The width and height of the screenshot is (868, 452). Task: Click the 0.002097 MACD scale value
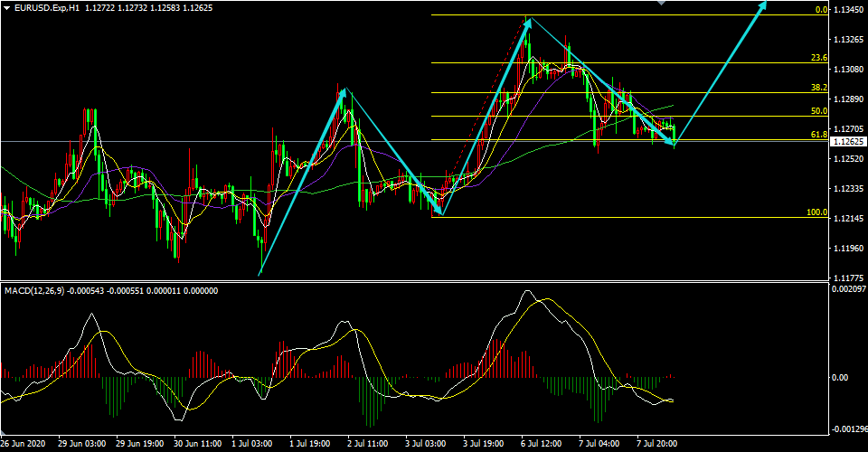[x=847, y=288]
